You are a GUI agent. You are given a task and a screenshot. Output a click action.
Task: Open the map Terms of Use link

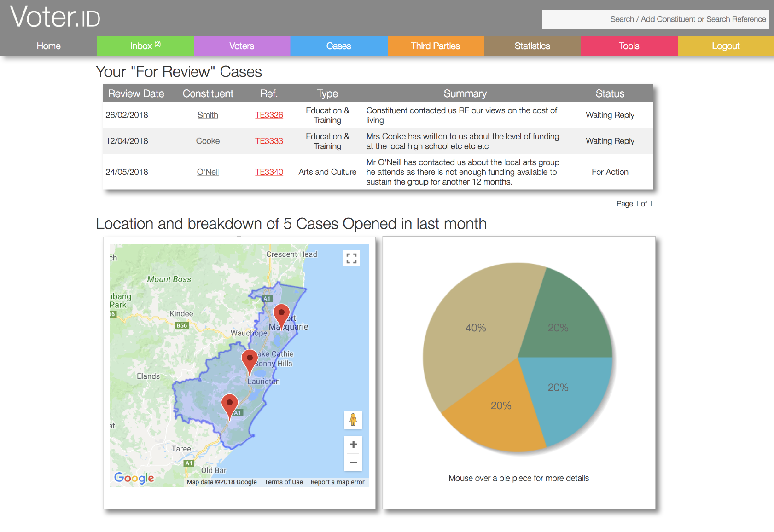284,482
